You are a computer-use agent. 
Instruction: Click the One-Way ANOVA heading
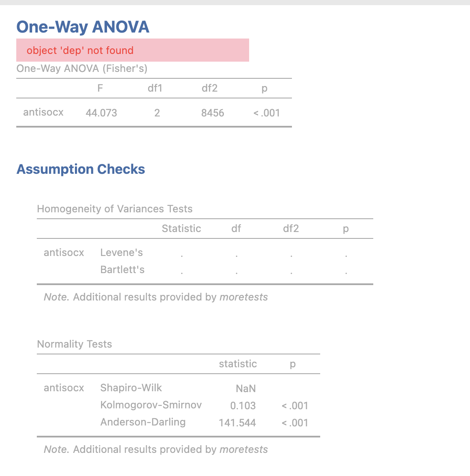click(x=83, y=27)
